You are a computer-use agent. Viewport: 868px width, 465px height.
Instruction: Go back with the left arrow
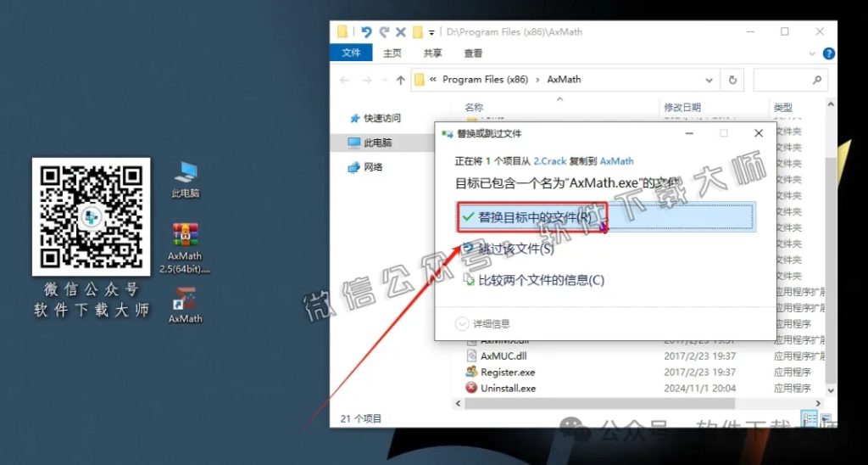coord(344,81)
